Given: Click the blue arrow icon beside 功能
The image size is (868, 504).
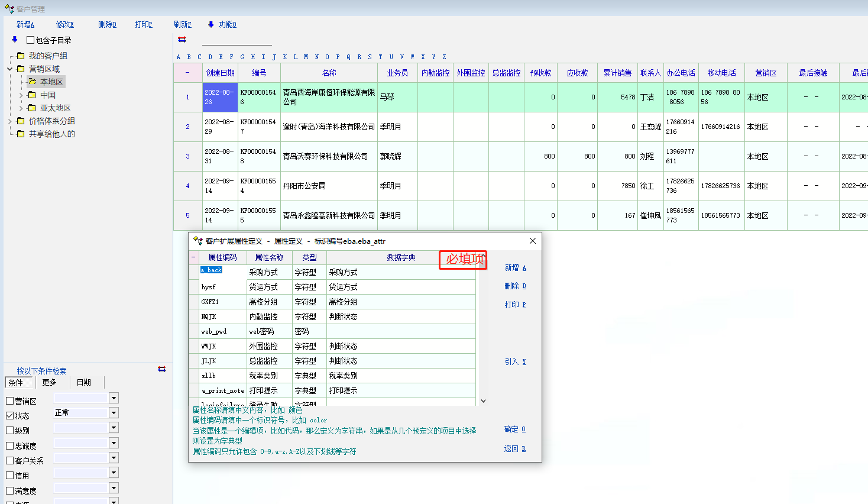Looking at the screenshot, I should 210,24.
